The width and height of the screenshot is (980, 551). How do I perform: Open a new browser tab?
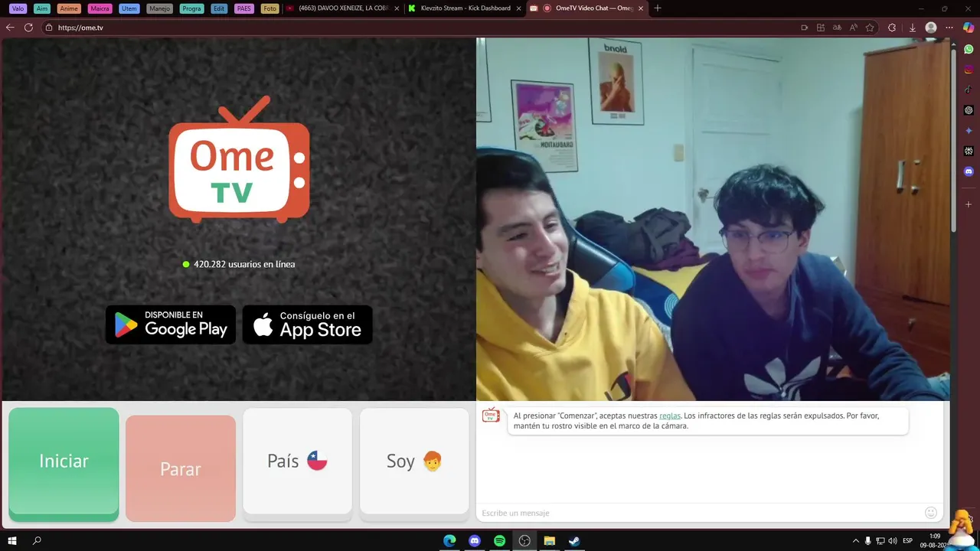click(658, 8)
